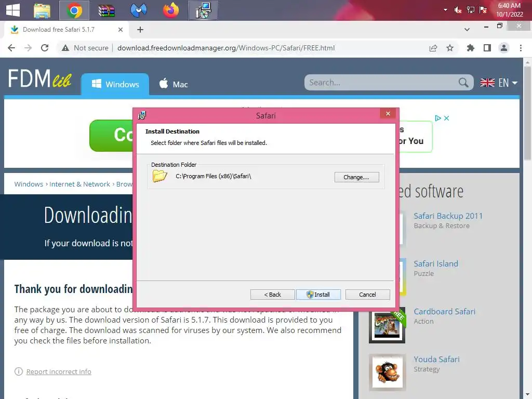The width and height of the screenshot is (532, 399).
Task: Bookmark this page with the star
Action: click(x=450, y=48)
